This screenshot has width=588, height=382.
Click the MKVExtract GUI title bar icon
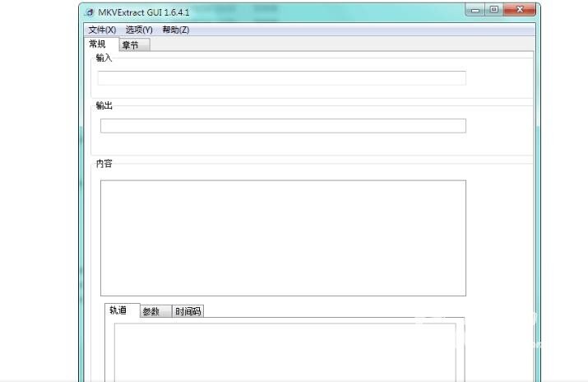pyautogui.click(x=90, y=12)
